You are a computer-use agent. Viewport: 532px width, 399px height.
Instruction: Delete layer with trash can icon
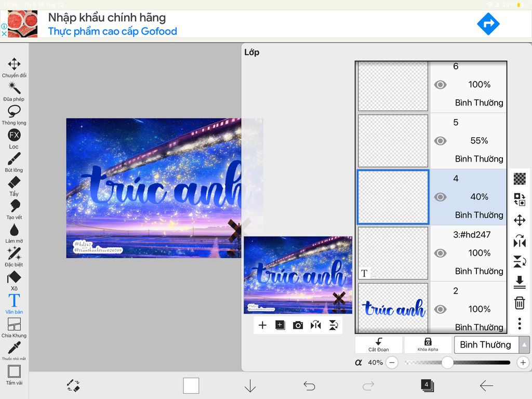click(x=520, y=303)
